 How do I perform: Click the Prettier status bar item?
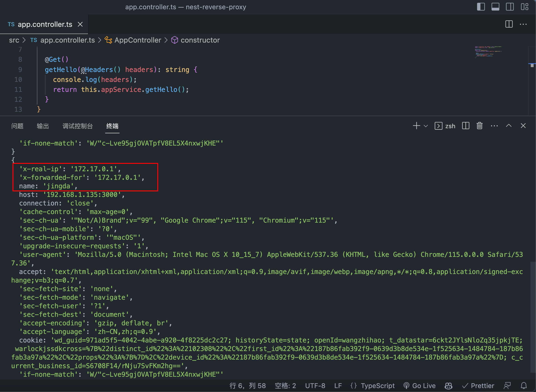click(x=478, y=386)
